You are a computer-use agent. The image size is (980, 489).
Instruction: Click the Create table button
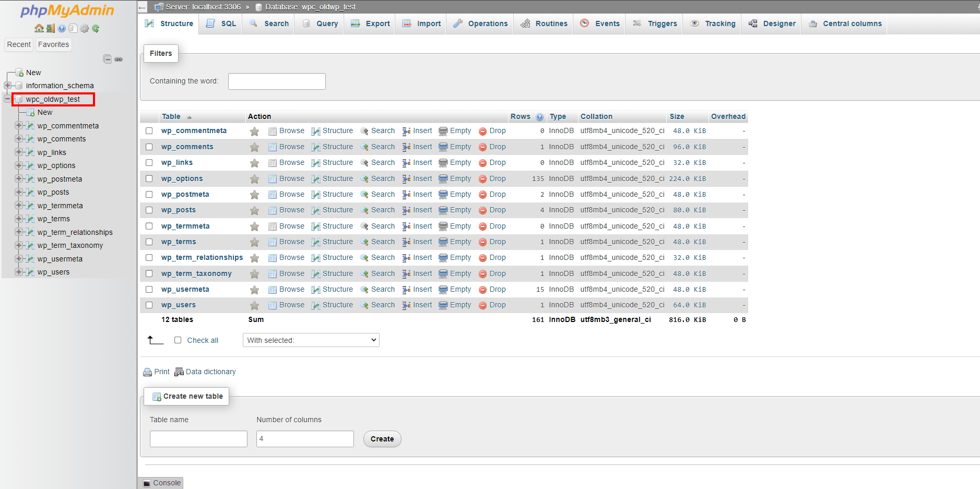382,439
